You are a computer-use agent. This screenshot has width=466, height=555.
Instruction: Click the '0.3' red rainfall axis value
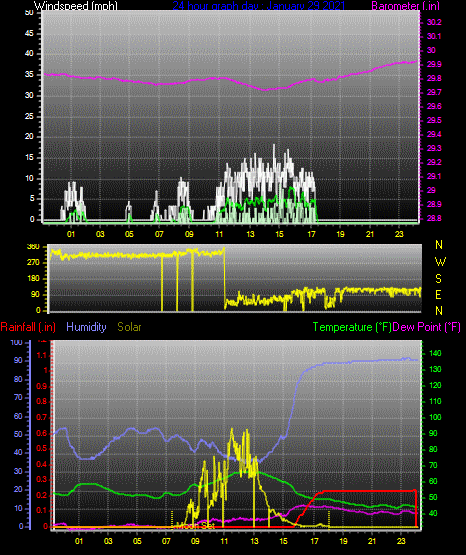click(42, 480)
